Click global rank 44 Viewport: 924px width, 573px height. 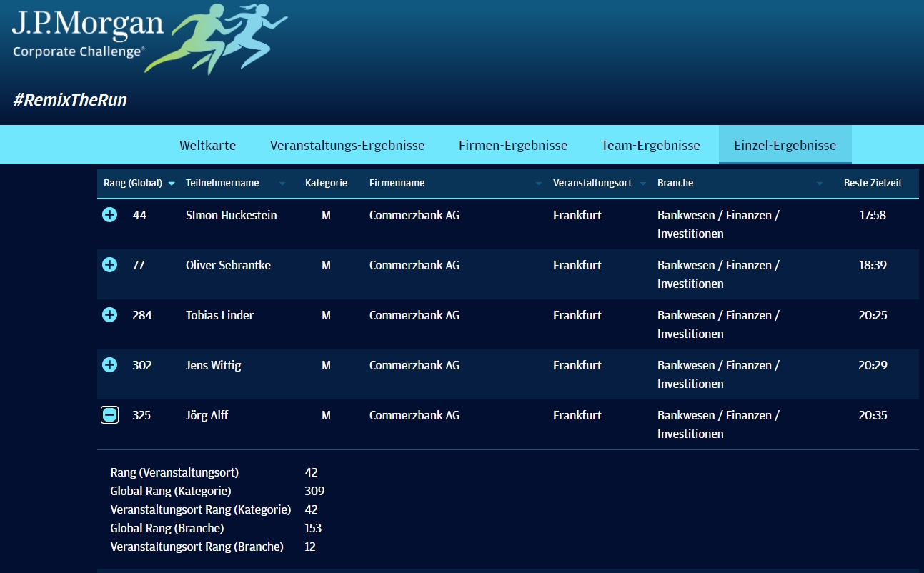[139, 215]
